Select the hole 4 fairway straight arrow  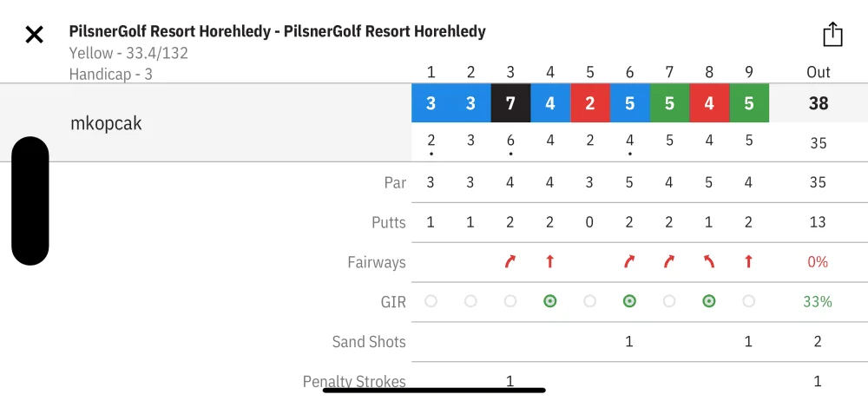pyautogui.click(x=549, y=261)
